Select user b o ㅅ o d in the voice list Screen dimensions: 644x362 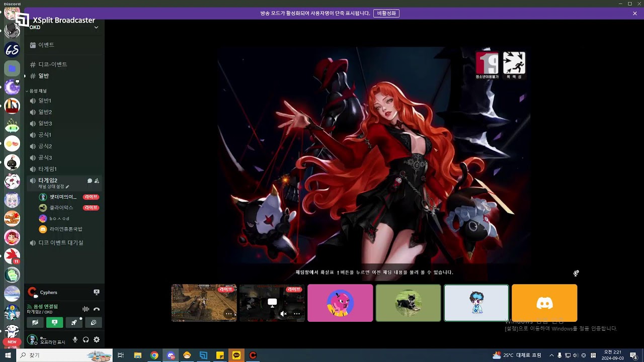69,219
